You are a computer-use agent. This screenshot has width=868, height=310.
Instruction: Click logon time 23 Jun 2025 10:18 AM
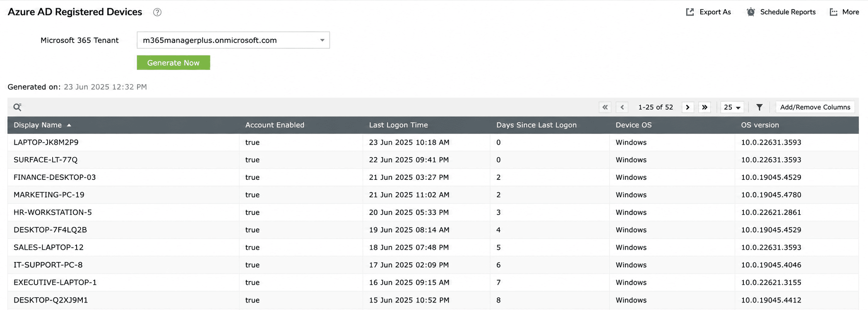click(409, 142)
